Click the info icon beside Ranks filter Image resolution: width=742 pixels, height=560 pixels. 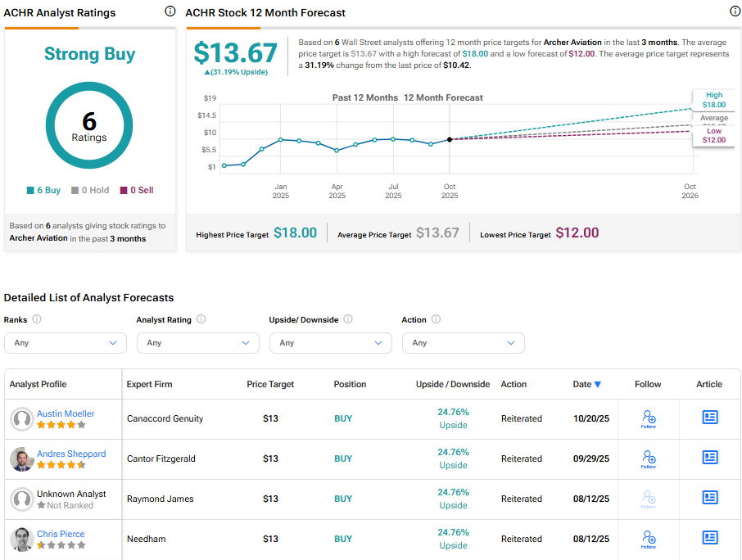[x=37, y=319]
